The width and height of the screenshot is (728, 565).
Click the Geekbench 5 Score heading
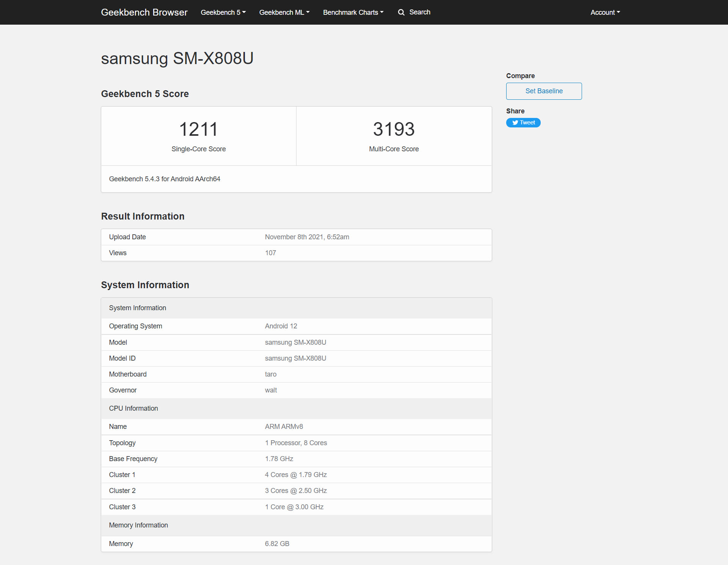pyautogui.click(x=145, y=94)
